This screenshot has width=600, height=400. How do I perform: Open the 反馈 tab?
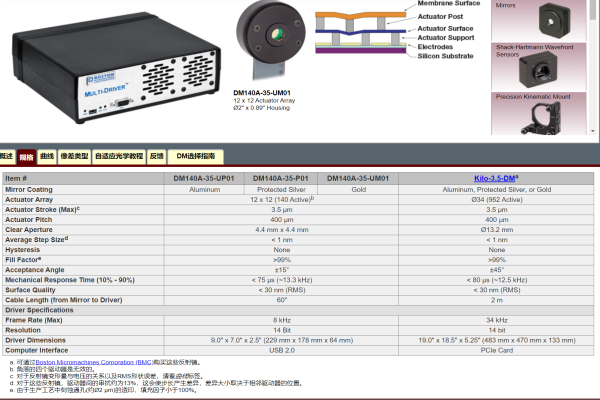click(x=157, y=156)
